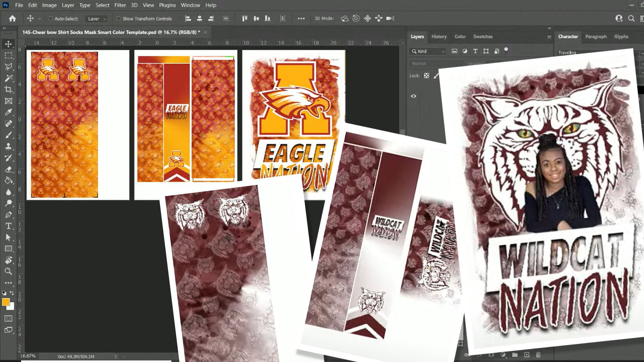Viewport: 644px width, 362px height.
Task: Select the Eyedropper tool
Action: [x=8, y=112]
